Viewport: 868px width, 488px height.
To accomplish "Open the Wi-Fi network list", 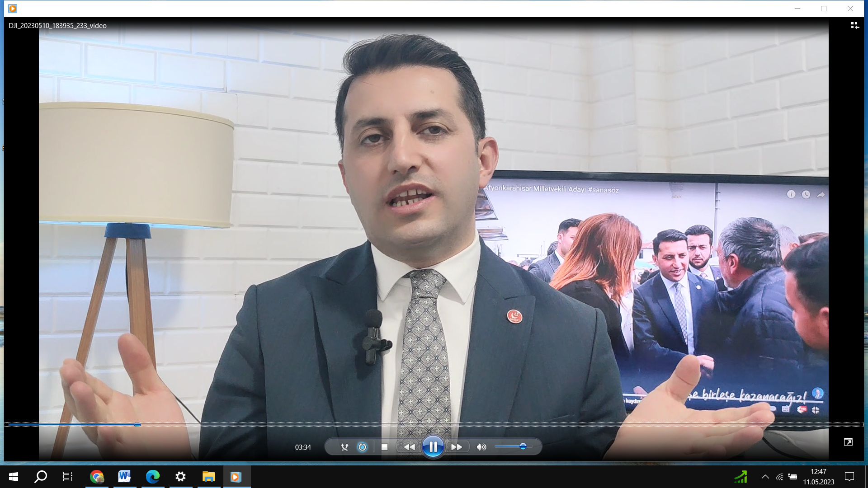I will tap(780, 476).
